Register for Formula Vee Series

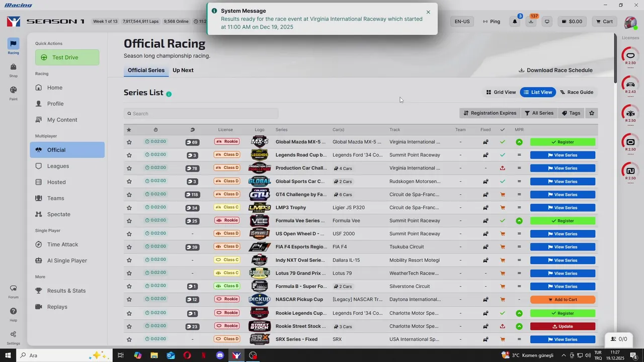point(562,221)
